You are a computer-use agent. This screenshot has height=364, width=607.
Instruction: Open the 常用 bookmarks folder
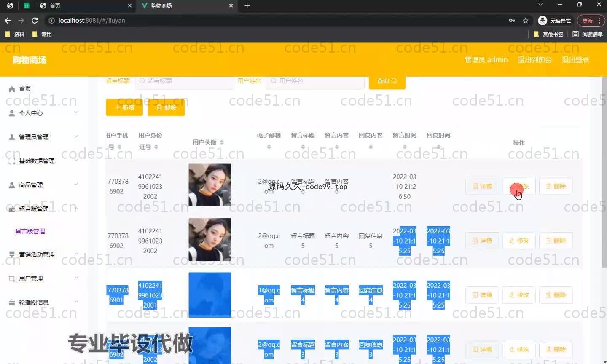click(42, 34)
